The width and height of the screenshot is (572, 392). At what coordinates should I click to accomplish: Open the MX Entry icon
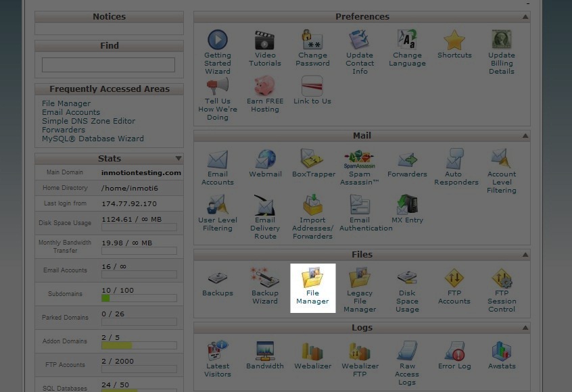(x=407, y=205)
